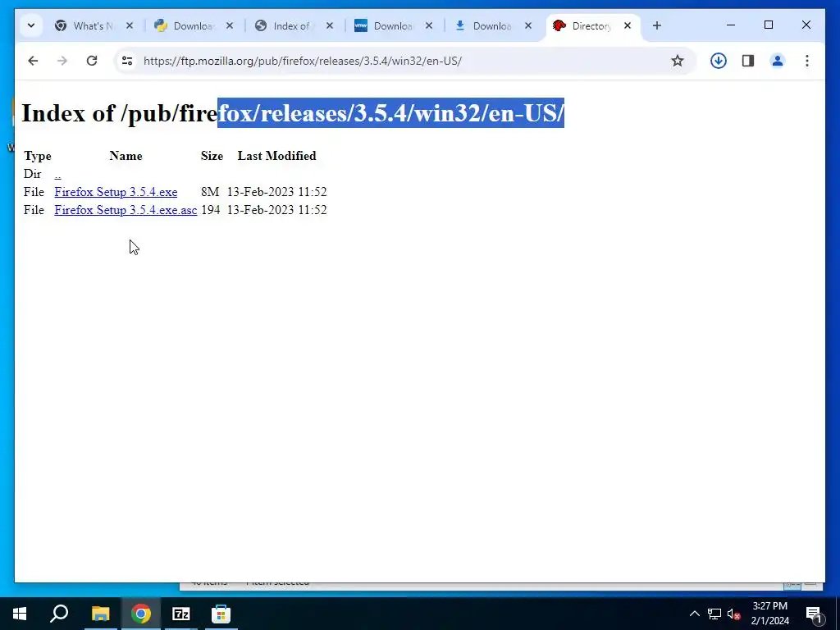Open File Explorer from the taskbar
The width and height of the screenshot is (840, 630).
[100, 614]
